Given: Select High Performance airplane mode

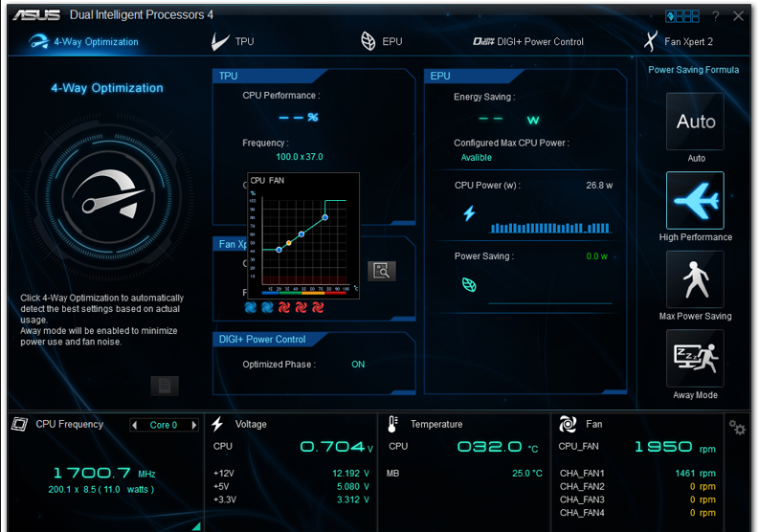Looking at the screenshot, I should point(695,200).
